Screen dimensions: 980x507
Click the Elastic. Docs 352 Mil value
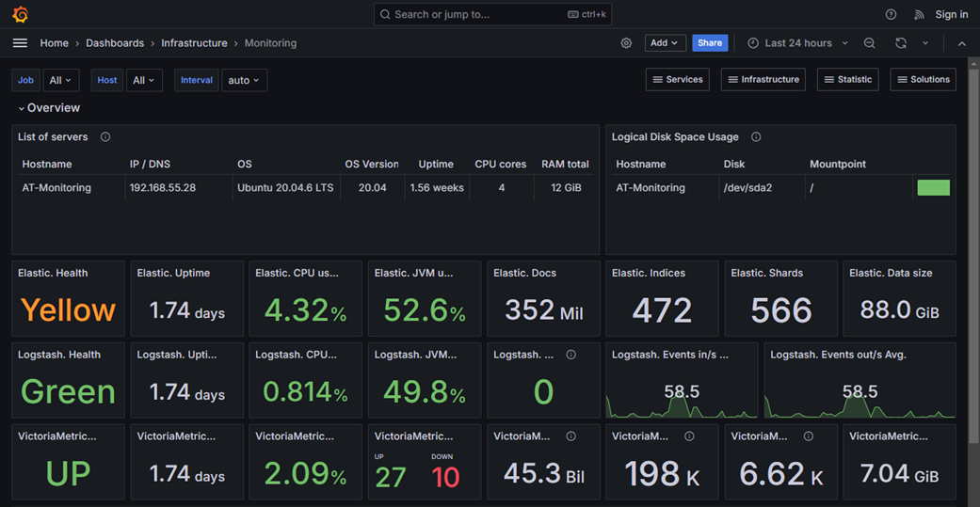tap(544, 309)
